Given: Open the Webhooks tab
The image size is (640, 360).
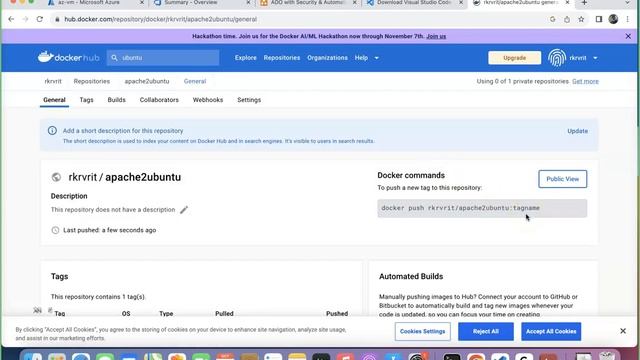Looking at the screenshot, I should [208, 100].
